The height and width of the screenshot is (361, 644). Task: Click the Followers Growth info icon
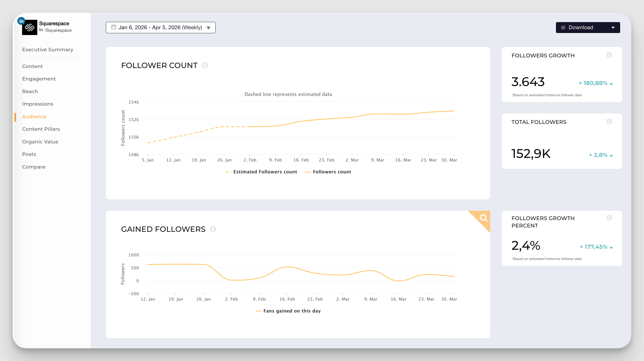(x=609, y=54)
